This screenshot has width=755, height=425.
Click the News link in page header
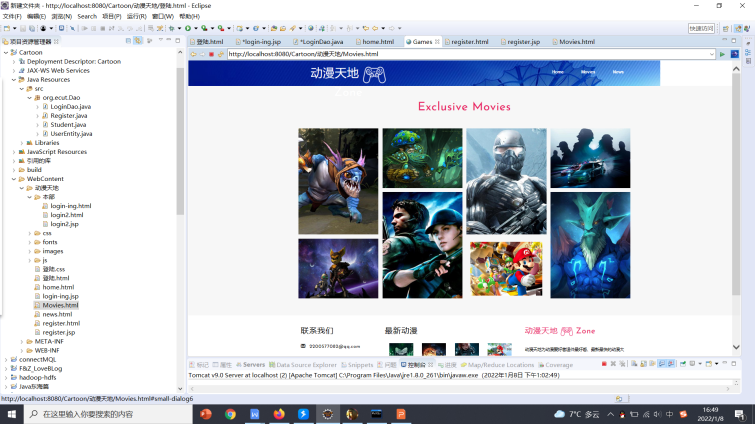[x=618, y=72]
